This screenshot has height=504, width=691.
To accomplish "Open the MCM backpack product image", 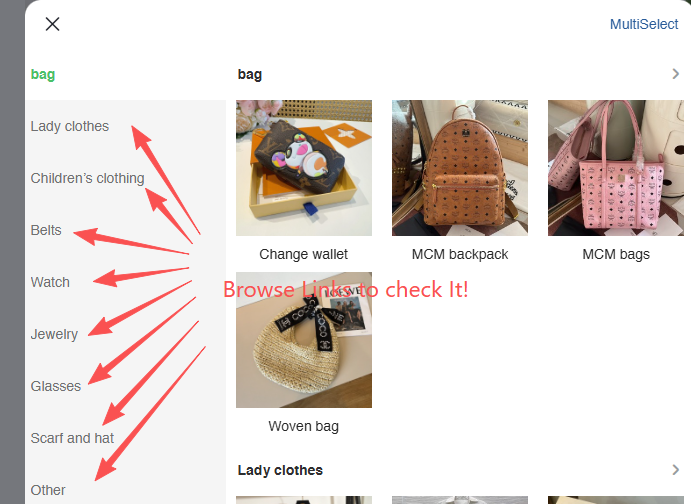I will (460, 168).
